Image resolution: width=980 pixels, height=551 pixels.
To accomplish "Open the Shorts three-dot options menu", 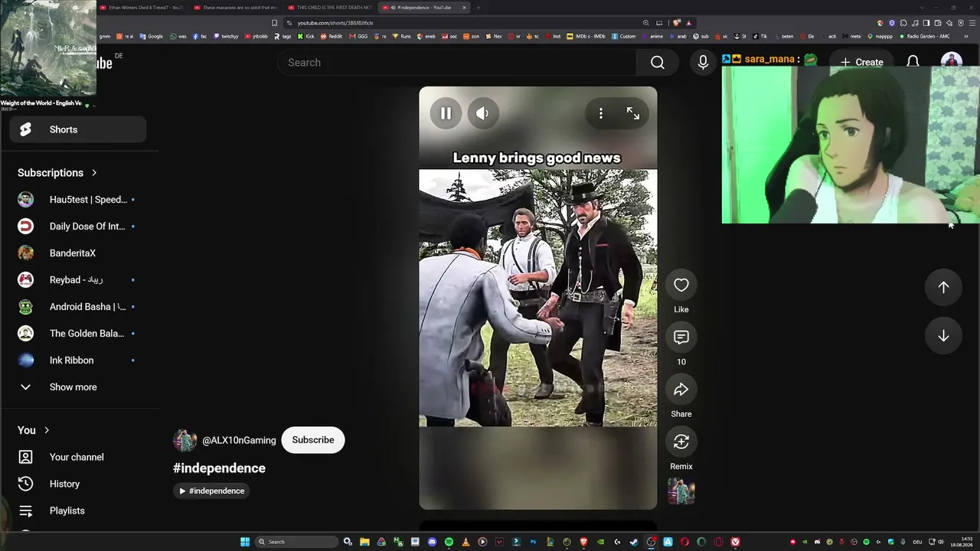I will coord(601,113).
